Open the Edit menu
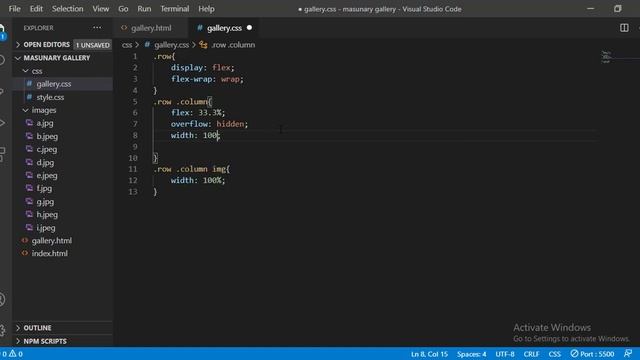 (x=36, y=9)
